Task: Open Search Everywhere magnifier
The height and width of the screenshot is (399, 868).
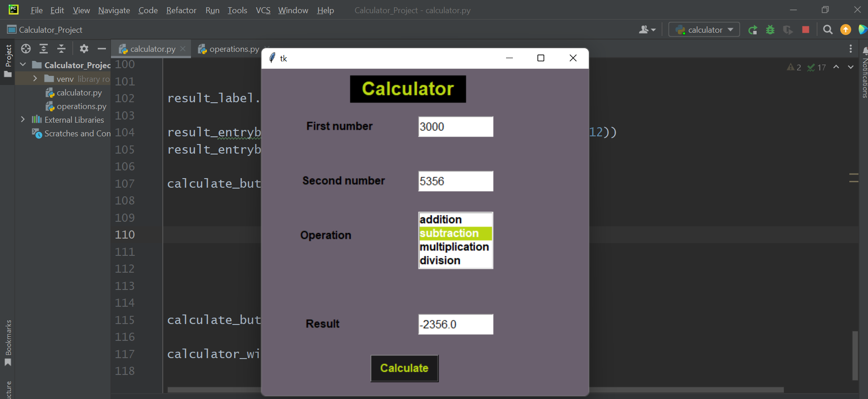Action: [x=828, y=30]
